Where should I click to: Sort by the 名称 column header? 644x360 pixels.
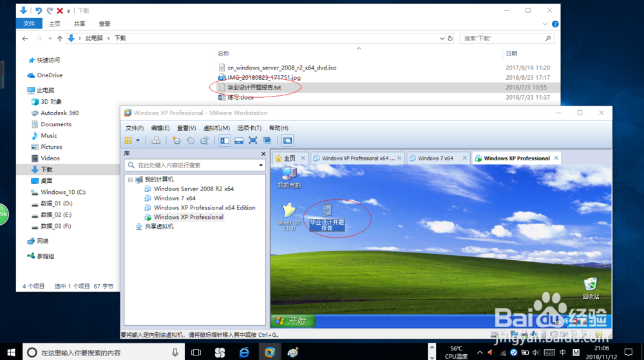223,53
